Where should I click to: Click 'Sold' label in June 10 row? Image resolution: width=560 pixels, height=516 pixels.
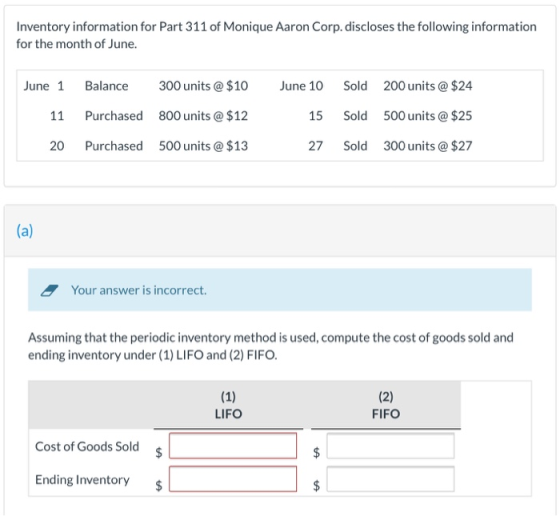355,86
